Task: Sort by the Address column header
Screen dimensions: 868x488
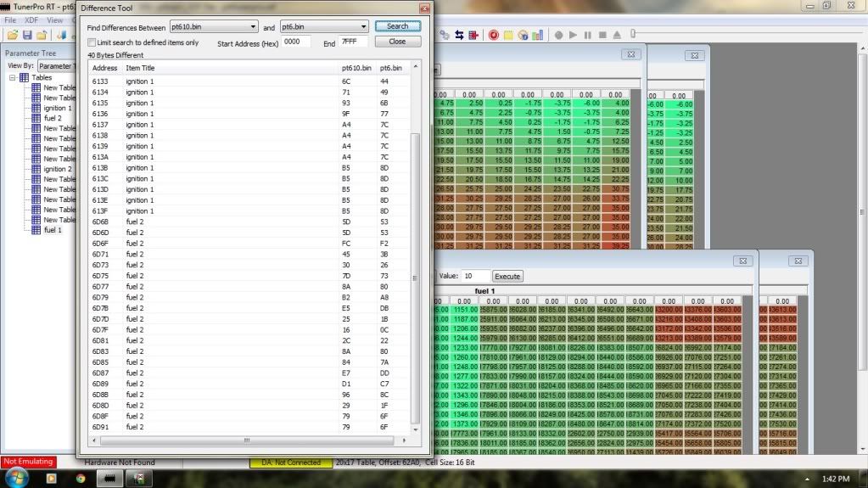Action: pyautogui.click(x=104, y=68)
